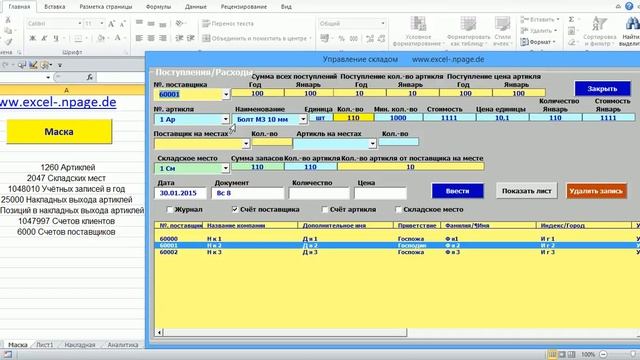Open the number format Общий dropdown
640x360 pixels.
tap(382, 23)
